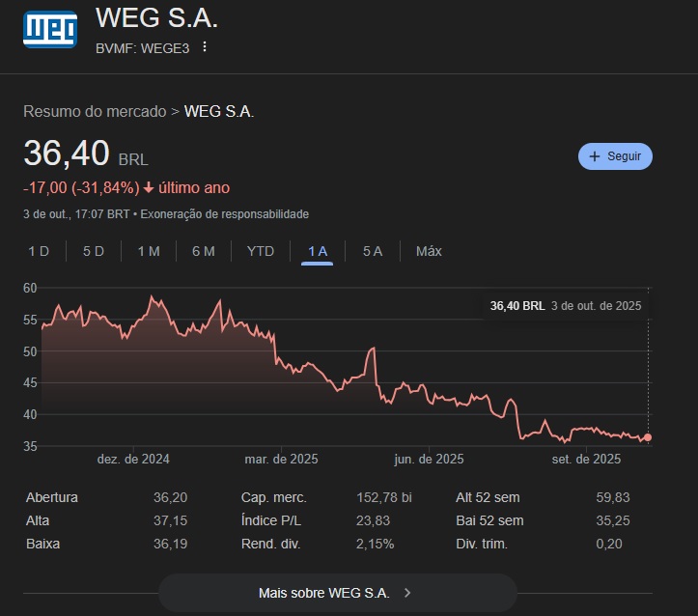
Task: Click the 36,40 BRL chart tooltip
Action: point(566,306)
